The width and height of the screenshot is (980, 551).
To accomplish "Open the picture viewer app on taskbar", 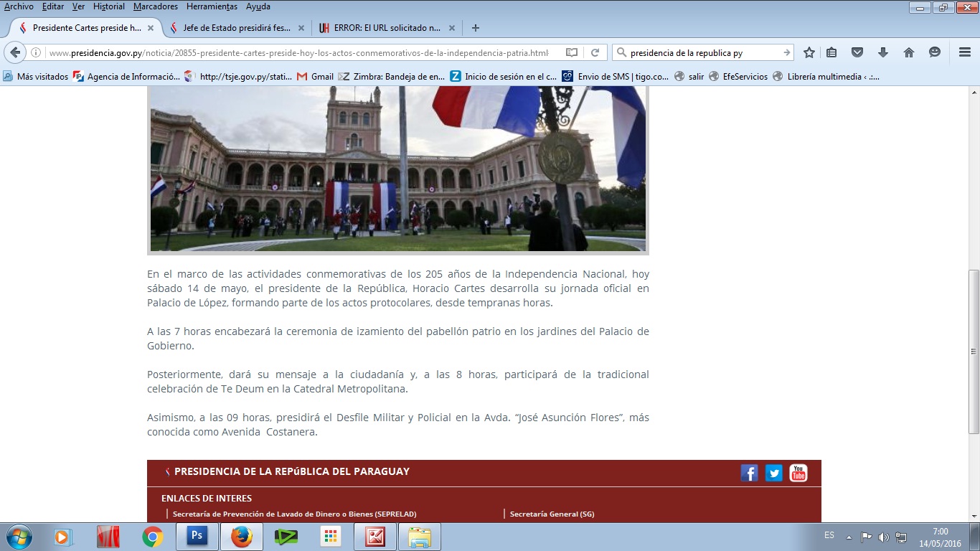I will [x=374, y=537].
